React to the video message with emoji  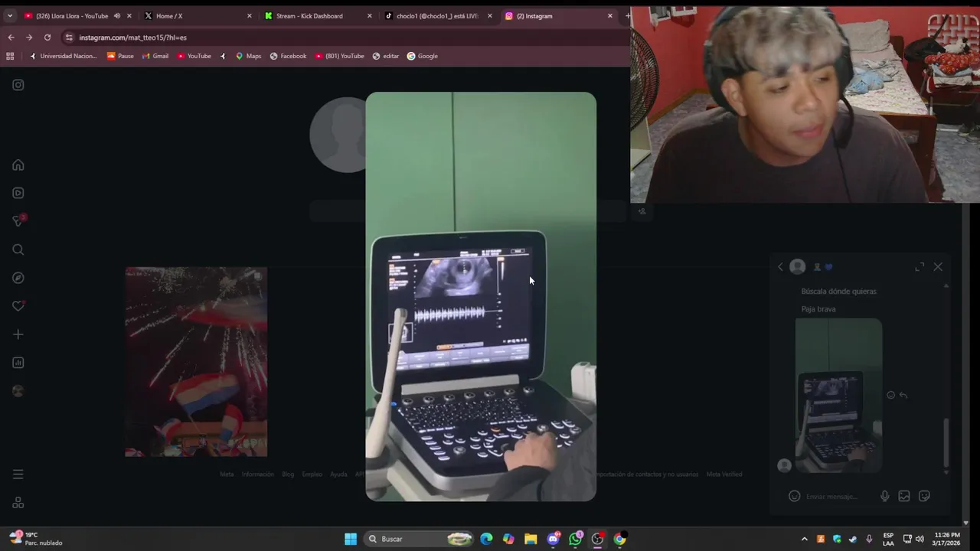pyautogui.click(x=890, y=396)
